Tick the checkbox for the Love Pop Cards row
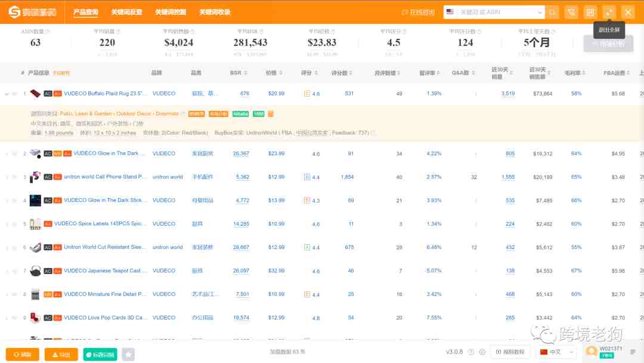The image size is (644, 363). coord(15,318)
